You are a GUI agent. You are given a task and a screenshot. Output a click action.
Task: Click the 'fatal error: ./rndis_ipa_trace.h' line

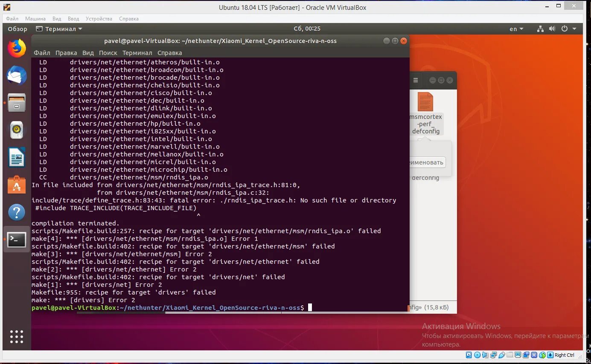pyautogui.click(x=214, y=200)
